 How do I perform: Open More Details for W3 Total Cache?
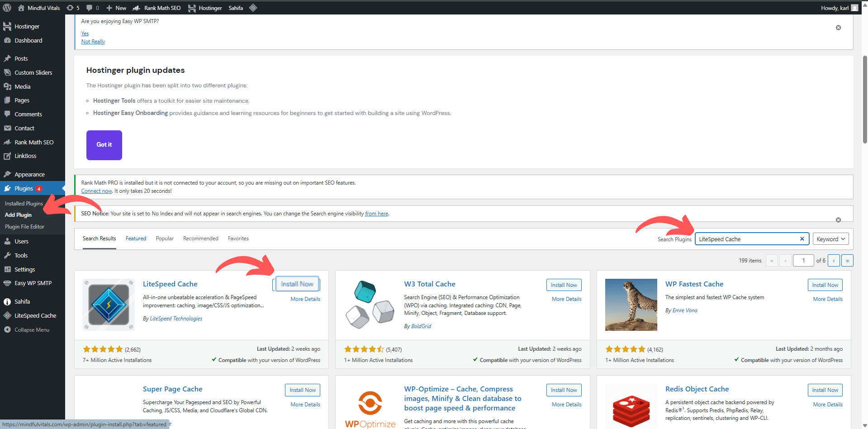[567, 299]
